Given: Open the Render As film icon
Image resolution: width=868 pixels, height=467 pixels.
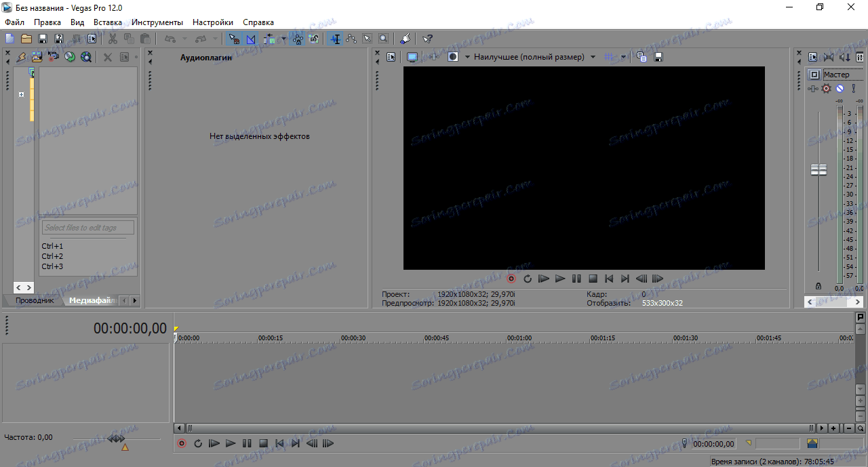Looking at the screenshot, I should pyautogui.click(x=76, y=39).
